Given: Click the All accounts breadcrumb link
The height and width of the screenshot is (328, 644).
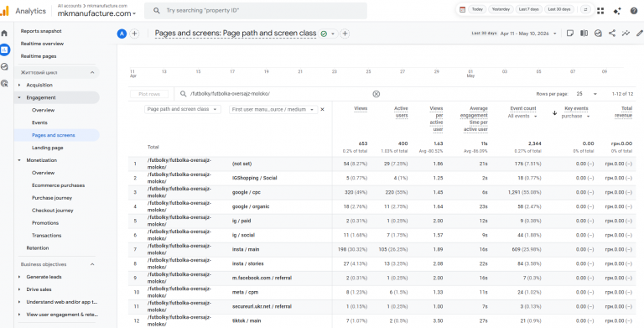Looking at the screenshot, I should tap(70, 6).
